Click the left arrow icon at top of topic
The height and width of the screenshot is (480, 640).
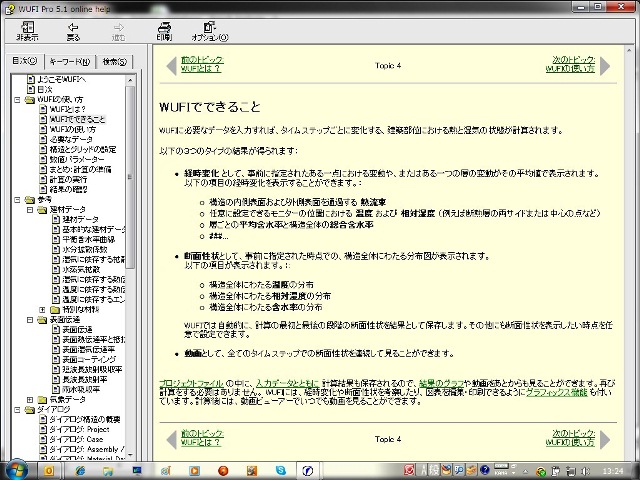pyautogui.click(x=171, y=65)
